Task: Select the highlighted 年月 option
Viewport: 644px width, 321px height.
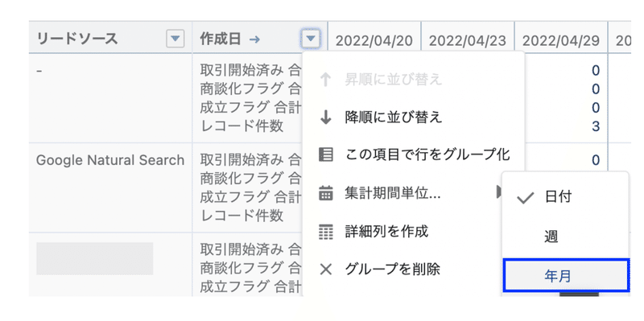Action: pyautogui.click(x=566, y=275)
